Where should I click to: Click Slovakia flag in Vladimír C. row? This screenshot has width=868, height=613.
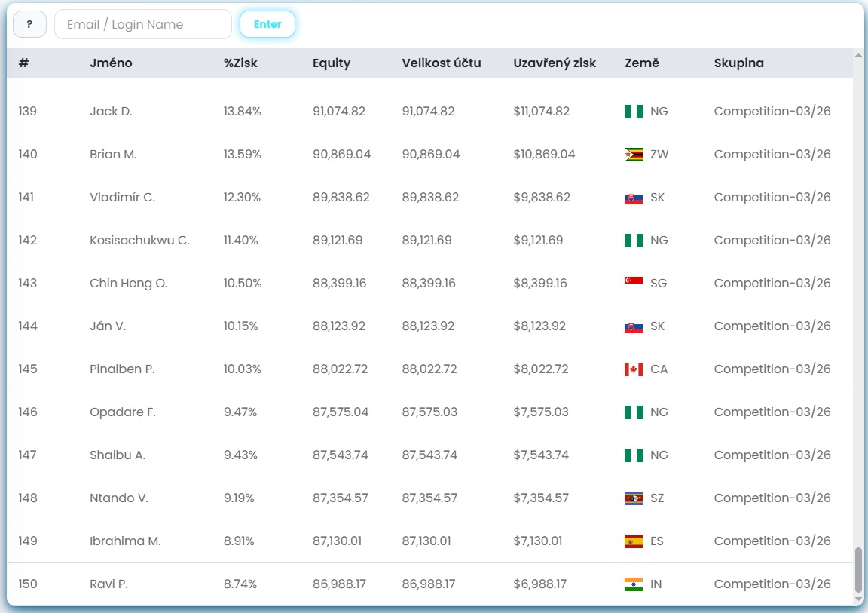tap(633, 198)
